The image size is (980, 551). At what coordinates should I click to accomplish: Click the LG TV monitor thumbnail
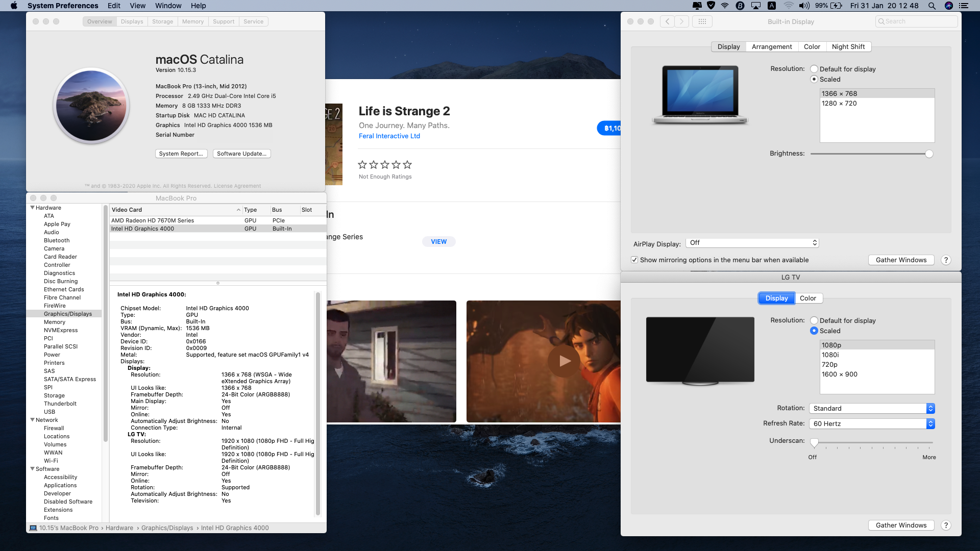(x=700, y=351)
